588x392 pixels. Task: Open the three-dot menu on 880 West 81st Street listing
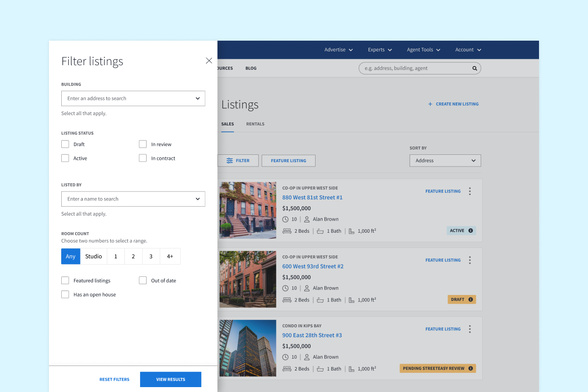469,191
